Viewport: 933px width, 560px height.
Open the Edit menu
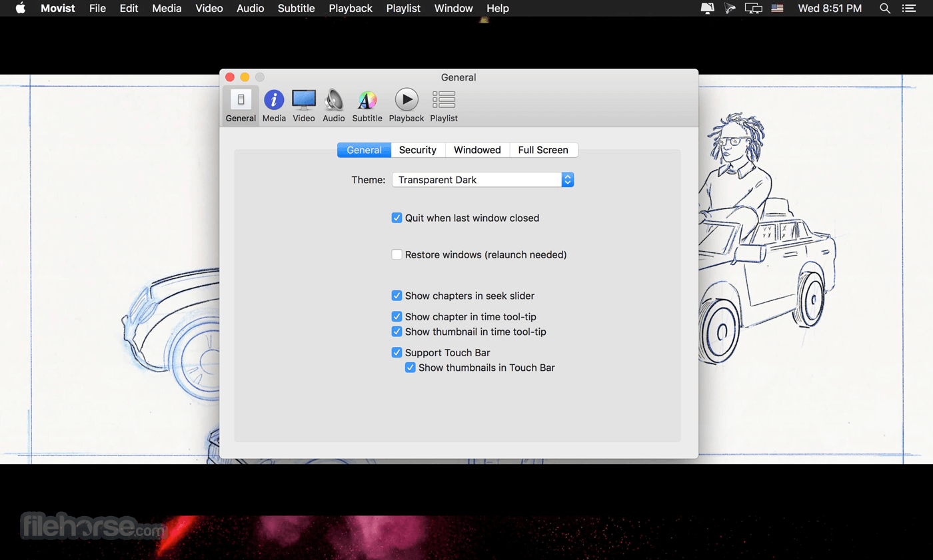pos(129,9)
